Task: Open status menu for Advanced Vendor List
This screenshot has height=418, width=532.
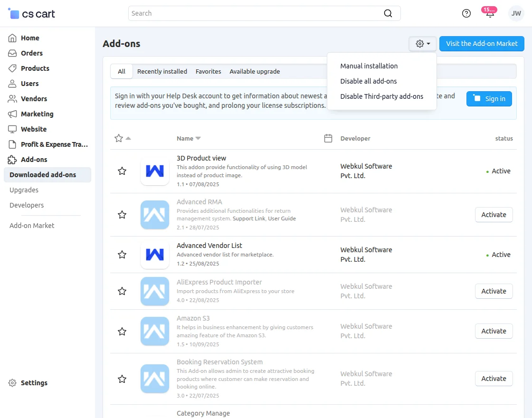Action: point(498,255)
